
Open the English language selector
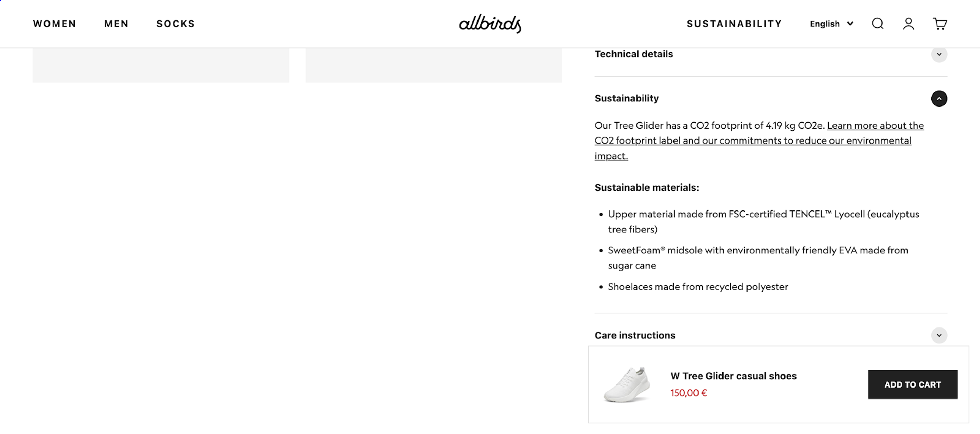pos(825,24)
